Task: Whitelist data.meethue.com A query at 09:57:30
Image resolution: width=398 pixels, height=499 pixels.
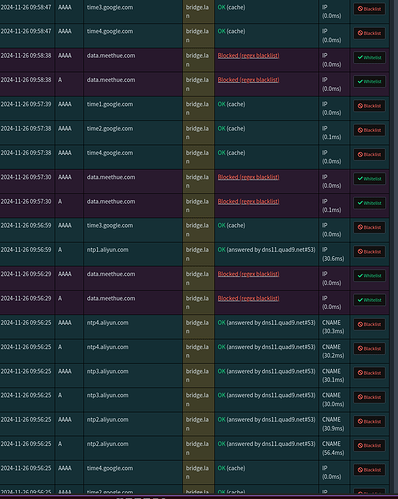Action: click(369, 203)
